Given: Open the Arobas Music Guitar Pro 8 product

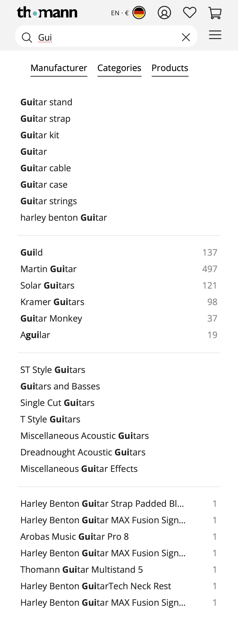Looking at the screenshot, I should click(74, 537).
